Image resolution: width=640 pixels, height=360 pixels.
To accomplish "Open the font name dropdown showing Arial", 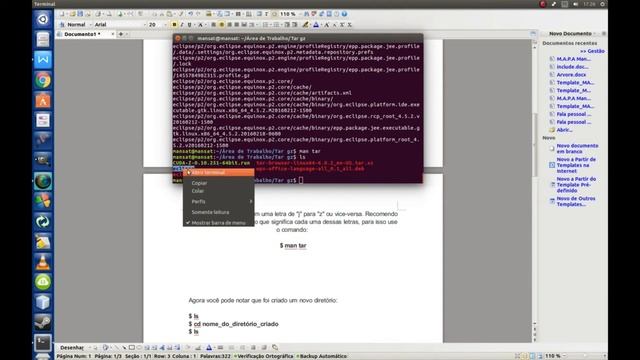I will coord(120,24).
